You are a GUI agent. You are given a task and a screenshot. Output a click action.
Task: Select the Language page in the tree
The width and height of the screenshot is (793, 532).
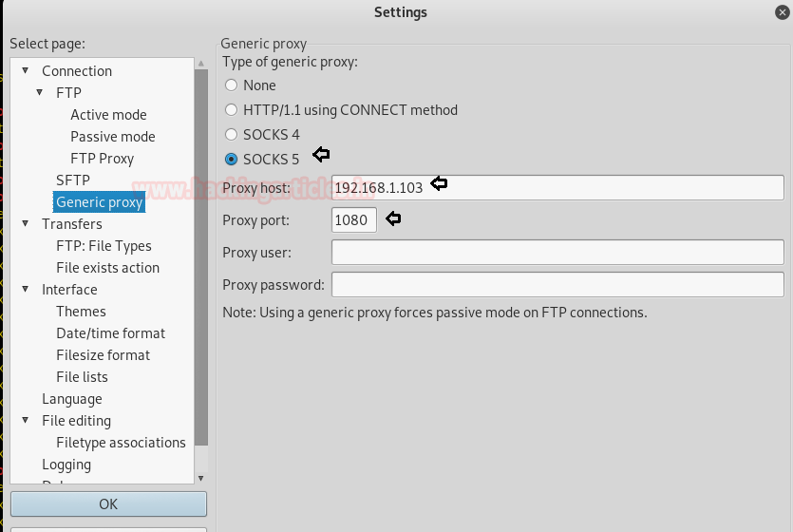click(71, 399)
